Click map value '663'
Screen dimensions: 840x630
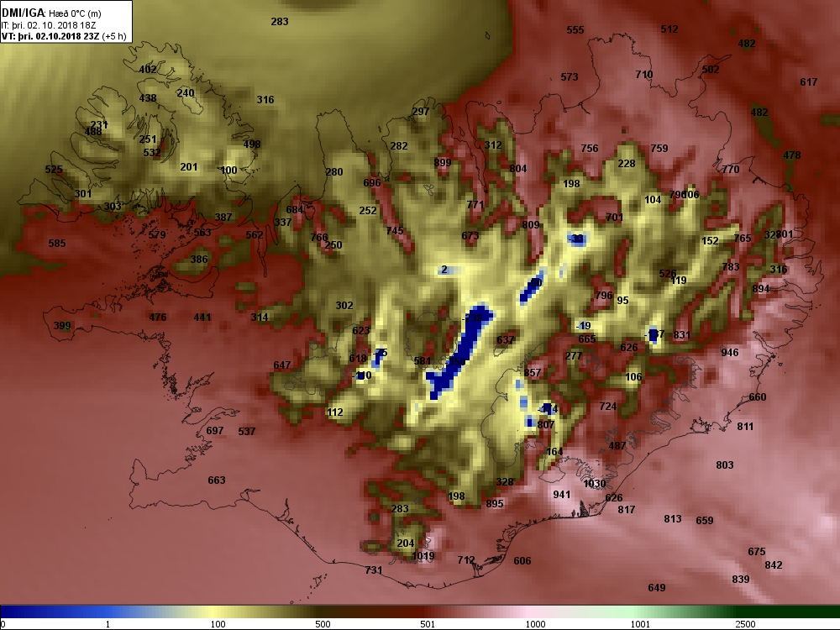click(217, 480)
